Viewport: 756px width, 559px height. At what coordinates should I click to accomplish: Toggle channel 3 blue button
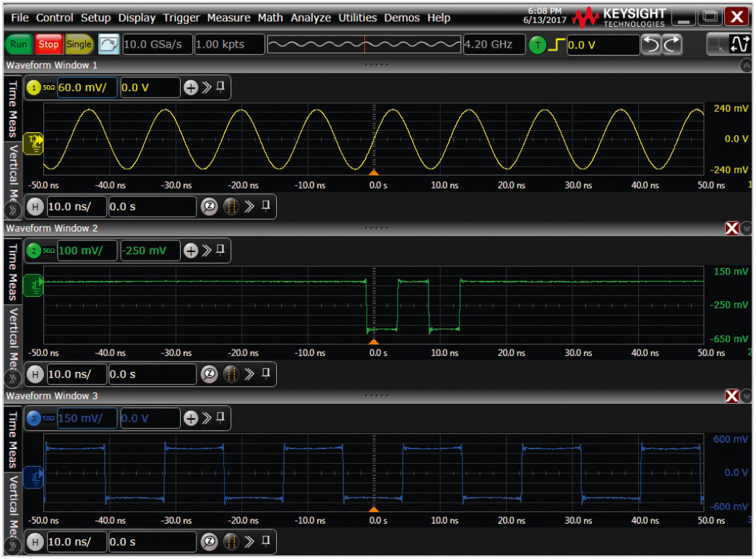pyautogui.click(x=34, y=418)
